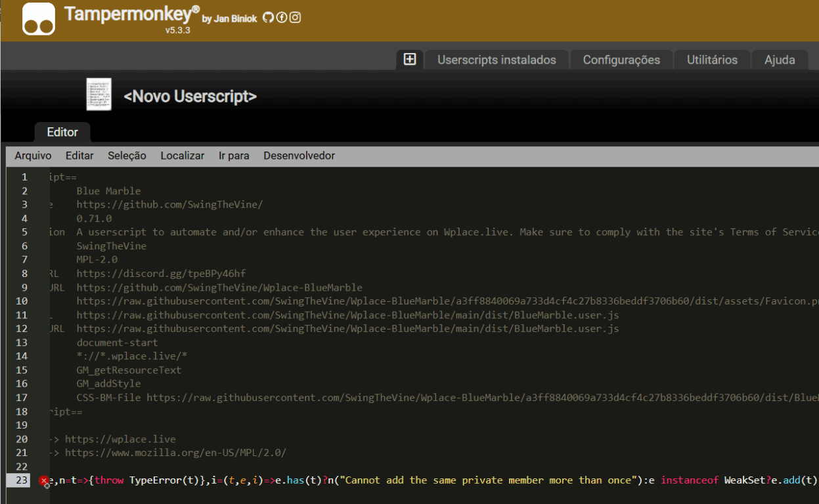
Task: Open the Facebook icon link in header
Action: [x=281, y=18]
